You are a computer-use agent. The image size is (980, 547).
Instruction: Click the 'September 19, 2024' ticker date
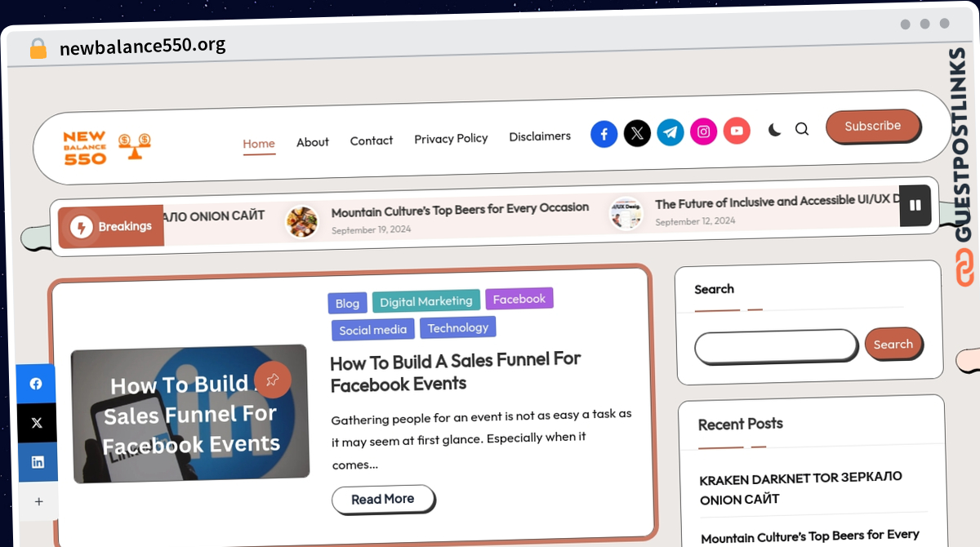click(x=372, y=230)
